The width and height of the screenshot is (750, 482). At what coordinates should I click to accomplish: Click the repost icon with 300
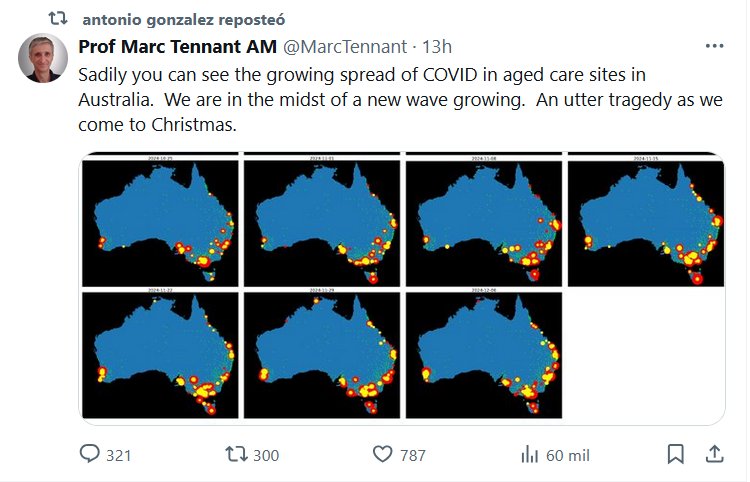[236, 454]
